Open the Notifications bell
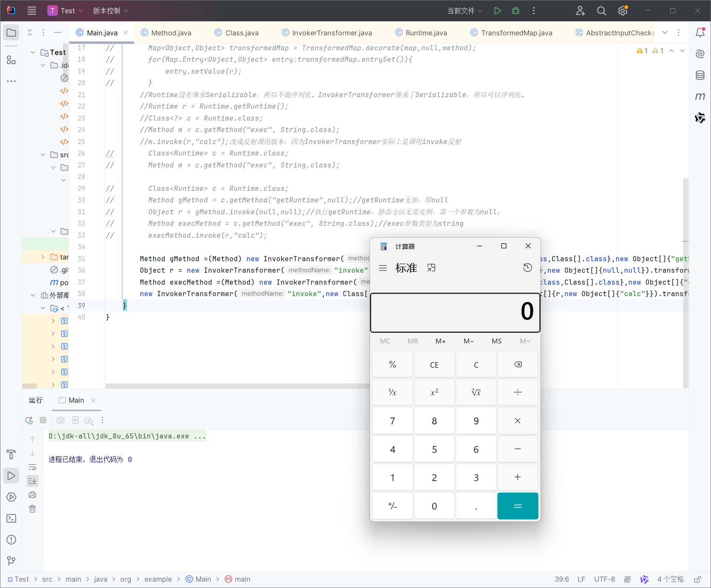 pyautogui.click(x=700, y=33)
